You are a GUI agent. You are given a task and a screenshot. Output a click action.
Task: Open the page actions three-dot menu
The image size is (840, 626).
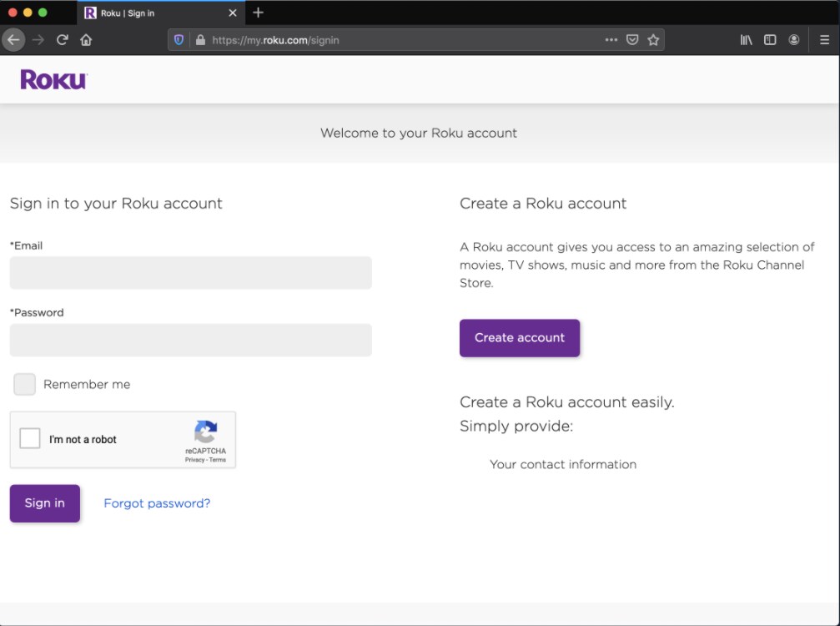(611, 40)
